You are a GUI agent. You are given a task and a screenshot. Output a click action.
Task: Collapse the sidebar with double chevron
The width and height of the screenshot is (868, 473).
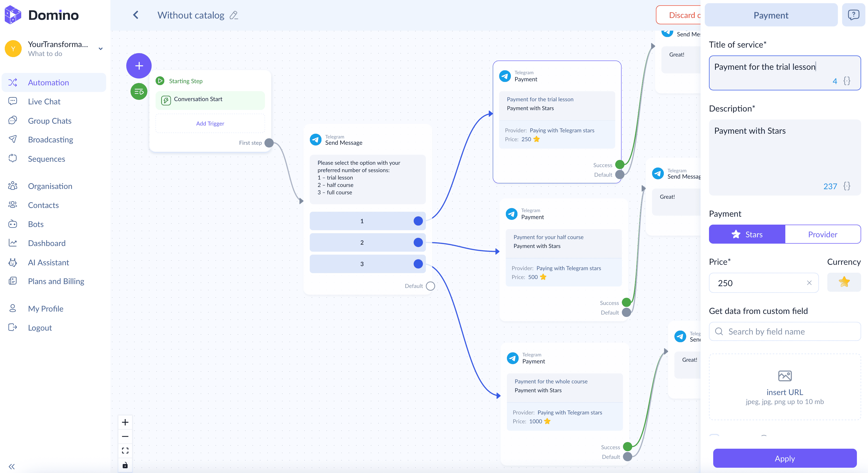(12, 467)
